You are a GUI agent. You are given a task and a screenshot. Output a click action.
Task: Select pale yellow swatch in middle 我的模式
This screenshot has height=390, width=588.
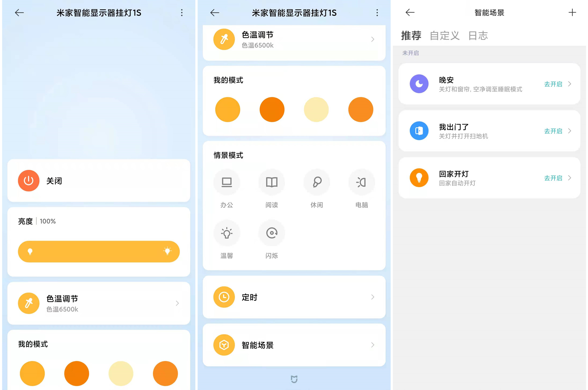pos(316,110)
